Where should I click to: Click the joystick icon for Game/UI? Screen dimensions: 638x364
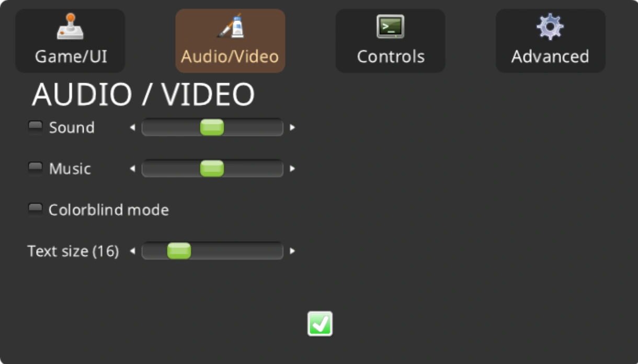pyautogui.click(x=70, y=26)
